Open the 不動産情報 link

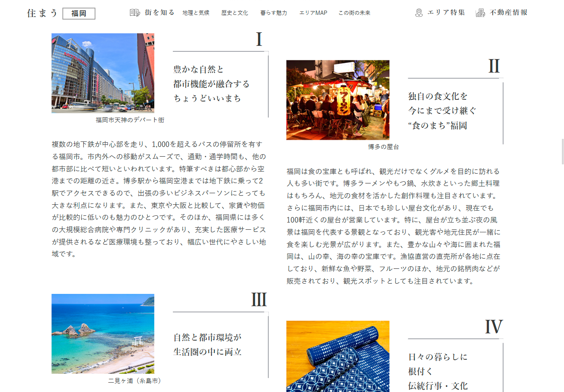pos(508,13)
